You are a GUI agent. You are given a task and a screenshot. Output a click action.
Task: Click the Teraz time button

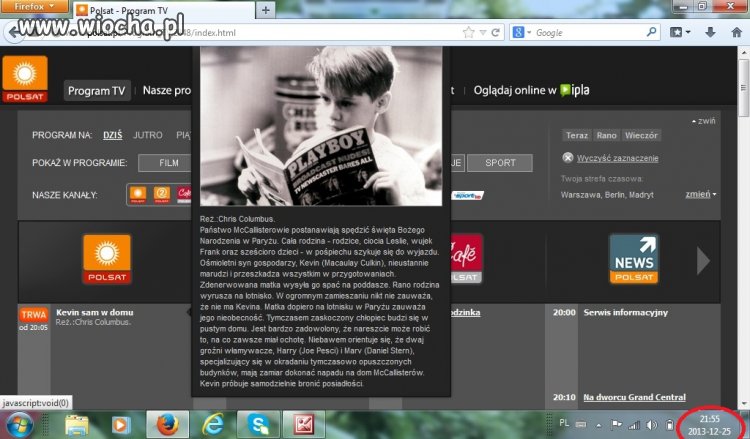[577, 135]
